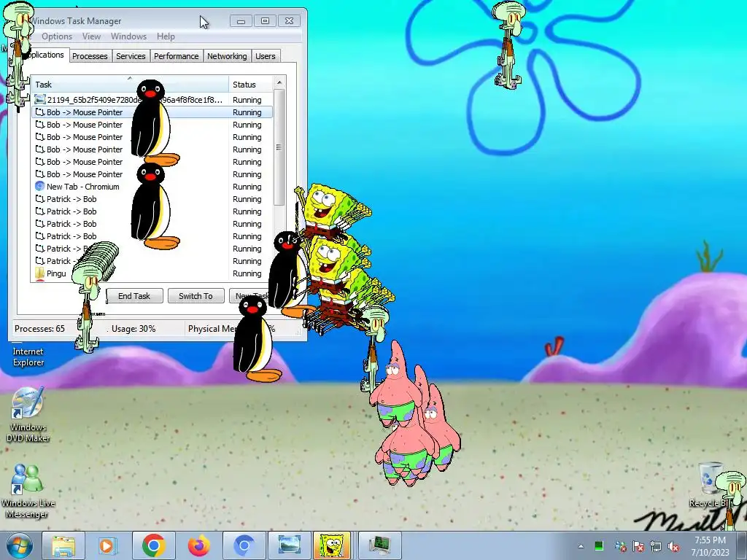Switch to Chromium on the taskbar
Screen dimensions: 747x560
(244, 545)
